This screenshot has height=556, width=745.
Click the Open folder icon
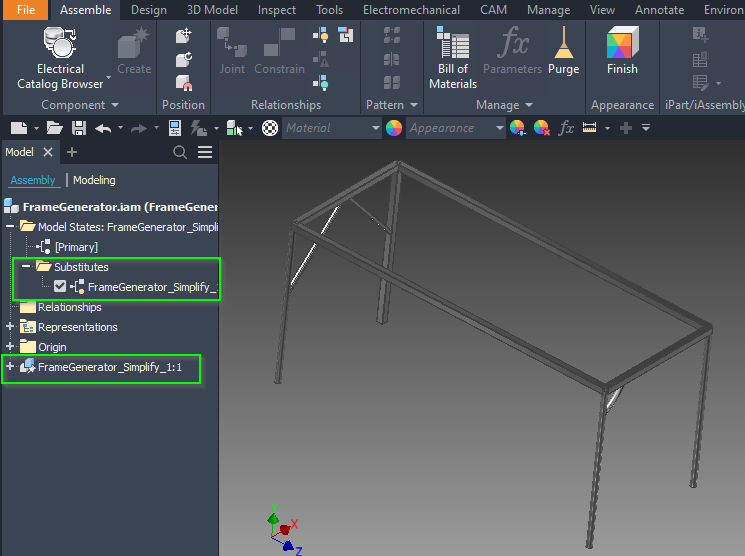[55, 128]
